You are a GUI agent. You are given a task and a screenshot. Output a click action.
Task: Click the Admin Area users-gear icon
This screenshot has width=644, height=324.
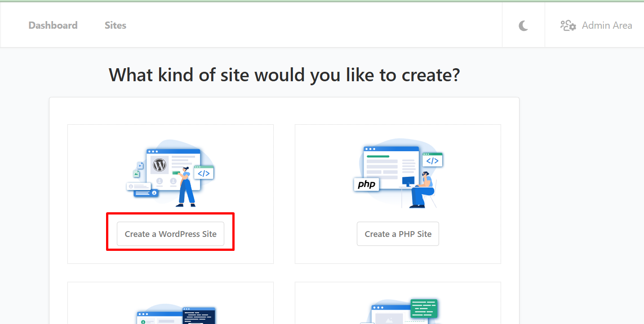[x=568, y=26]
